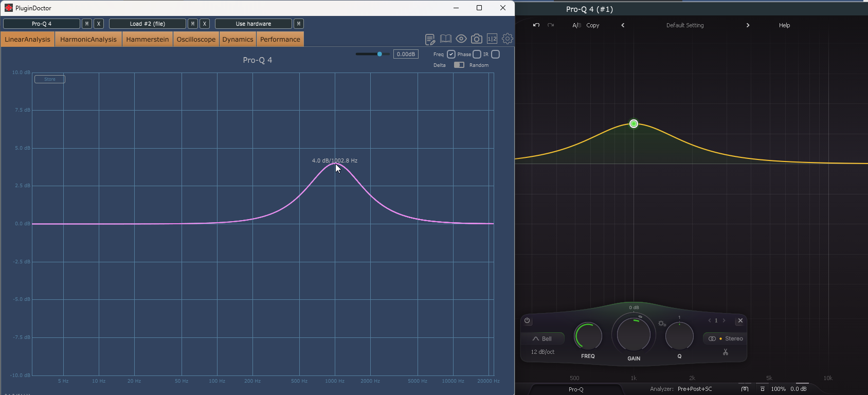Screen dimensions: 868x395
Task: Open the Pro-Q 4 plugin slot selector
Action: [42, 24]
